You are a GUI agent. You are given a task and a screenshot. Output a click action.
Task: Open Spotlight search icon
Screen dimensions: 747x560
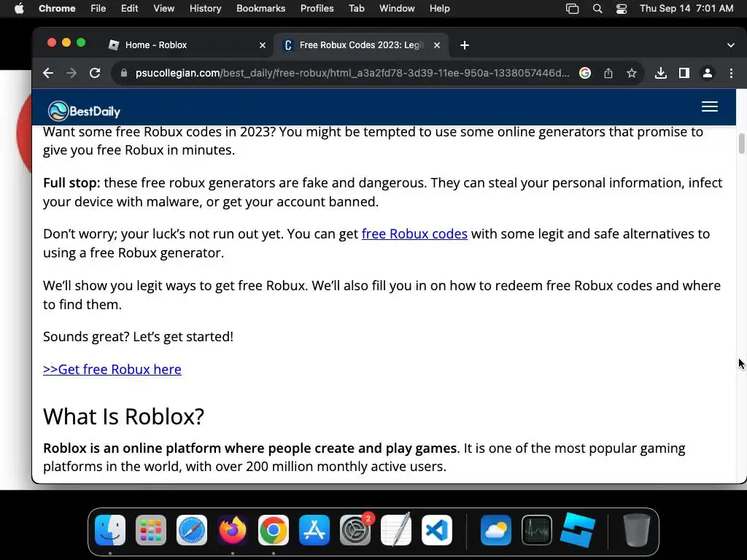click(597, 9)
